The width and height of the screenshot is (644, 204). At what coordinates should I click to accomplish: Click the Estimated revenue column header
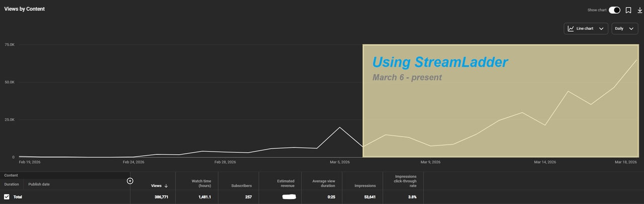(x=286, y=183)
